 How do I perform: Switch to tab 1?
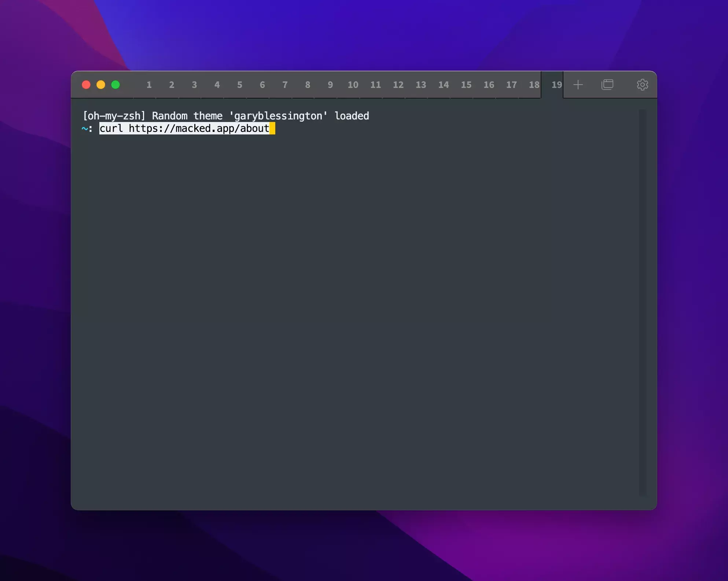click(149, 85)
